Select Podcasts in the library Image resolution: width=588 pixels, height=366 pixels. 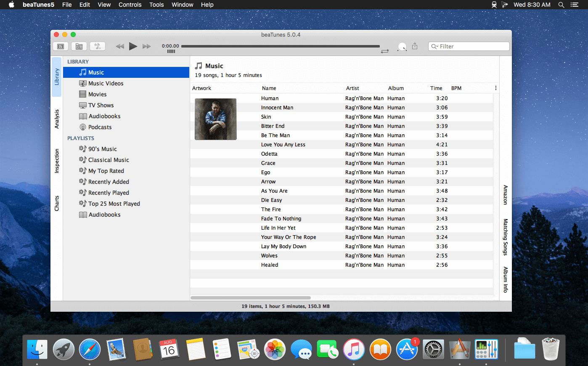tap(100, 127)
